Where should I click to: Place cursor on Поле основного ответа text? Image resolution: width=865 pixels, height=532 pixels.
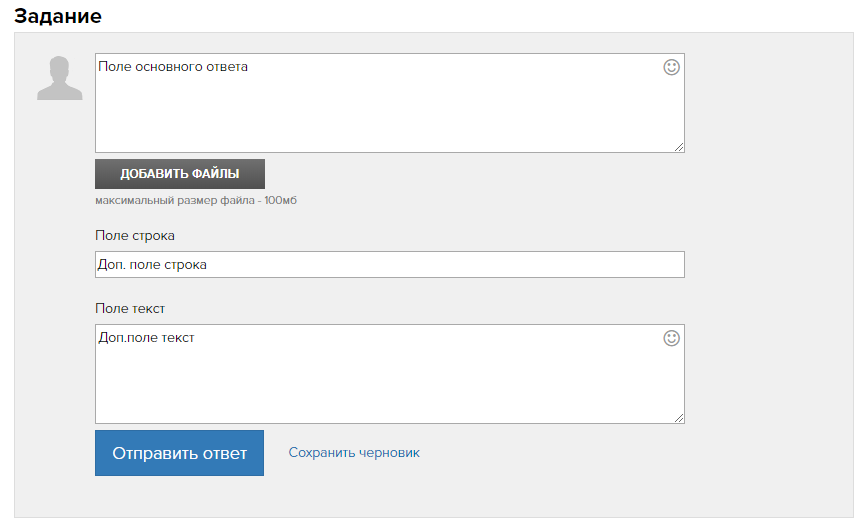pyautogui.click(x=173, y=67)
